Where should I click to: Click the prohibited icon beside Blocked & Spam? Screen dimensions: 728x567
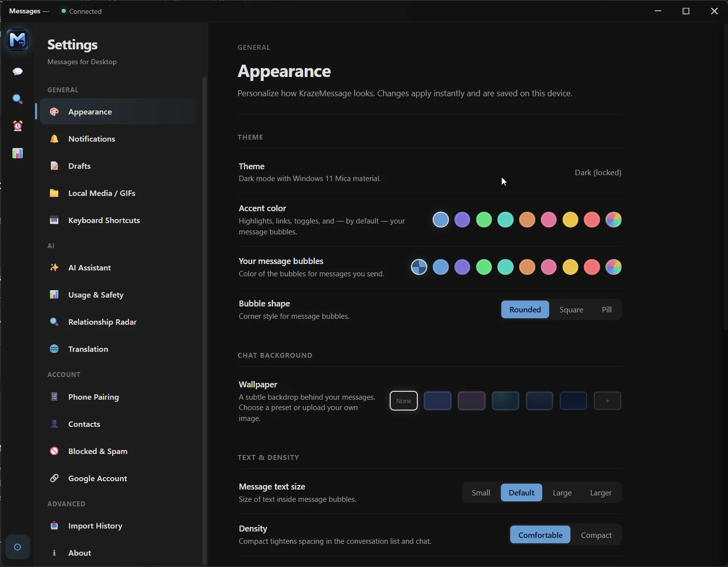tap(54, 451)
